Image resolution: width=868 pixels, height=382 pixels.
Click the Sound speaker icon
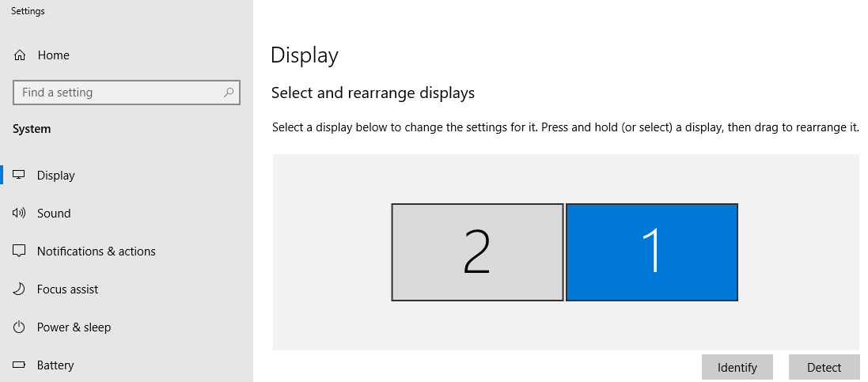click(x=20, y=214)
